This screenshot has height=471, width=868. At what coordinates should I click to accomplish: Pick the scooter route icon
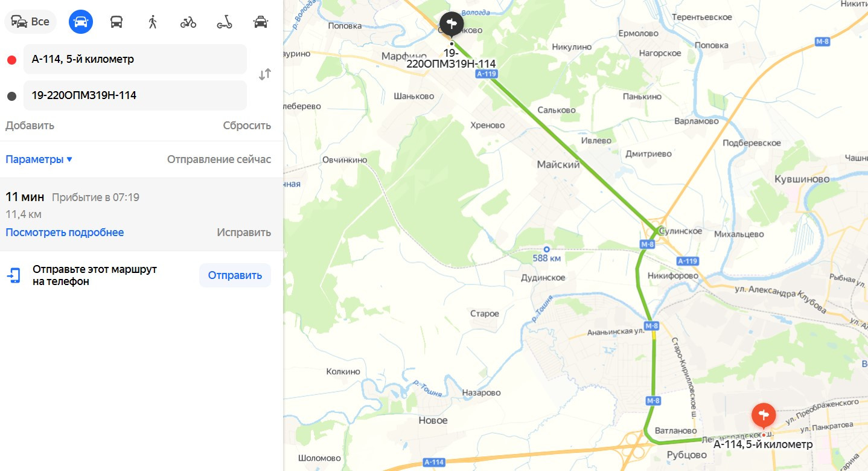225,22
